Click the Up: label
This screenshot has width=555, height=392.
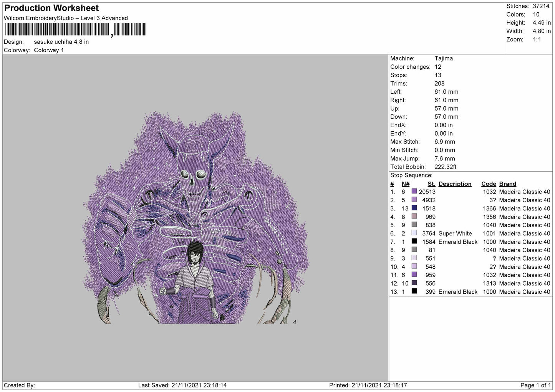tap(395, 108)
